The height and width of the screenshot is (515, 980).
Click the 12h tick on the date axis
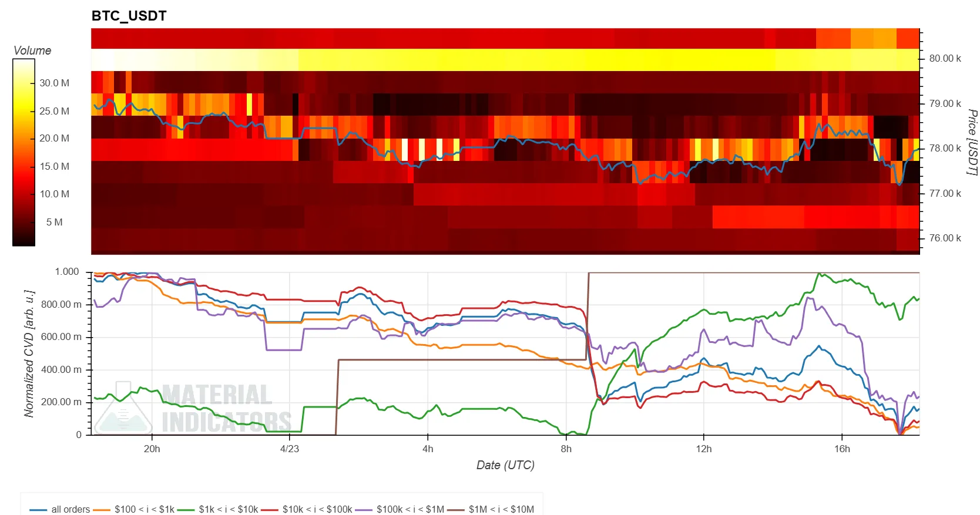703,449
